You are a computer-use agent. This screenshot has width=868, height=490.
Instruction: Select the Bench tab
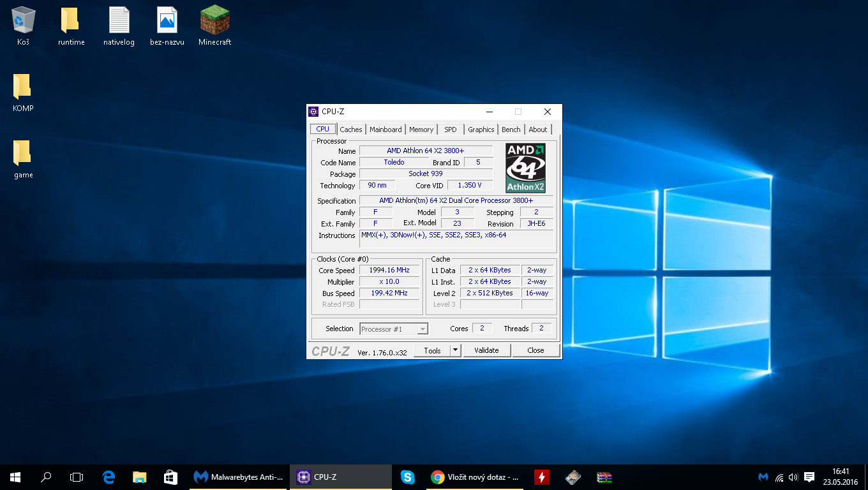[511, 130]
